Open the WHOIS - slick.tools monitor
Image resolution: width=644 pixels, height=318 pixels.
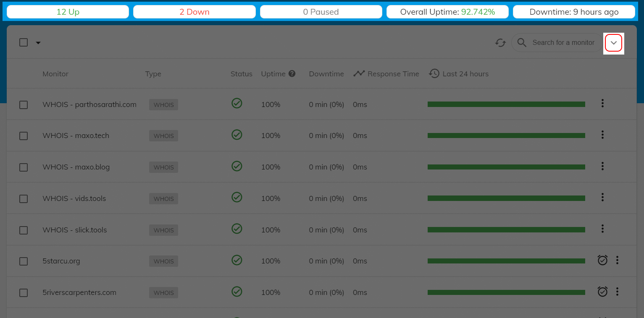point(75,230)
